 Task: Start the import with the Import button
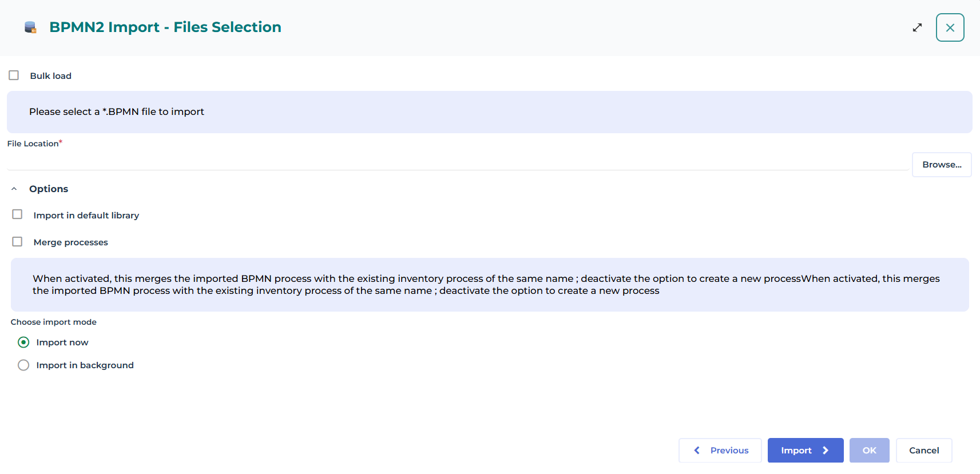click(x=805, y=450)
